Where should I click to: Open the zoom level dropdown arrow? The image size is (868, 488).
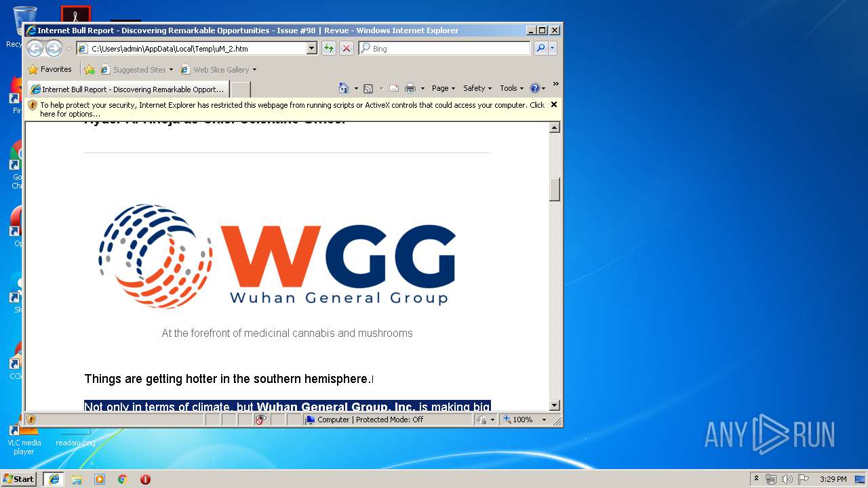tap(544, 420)
